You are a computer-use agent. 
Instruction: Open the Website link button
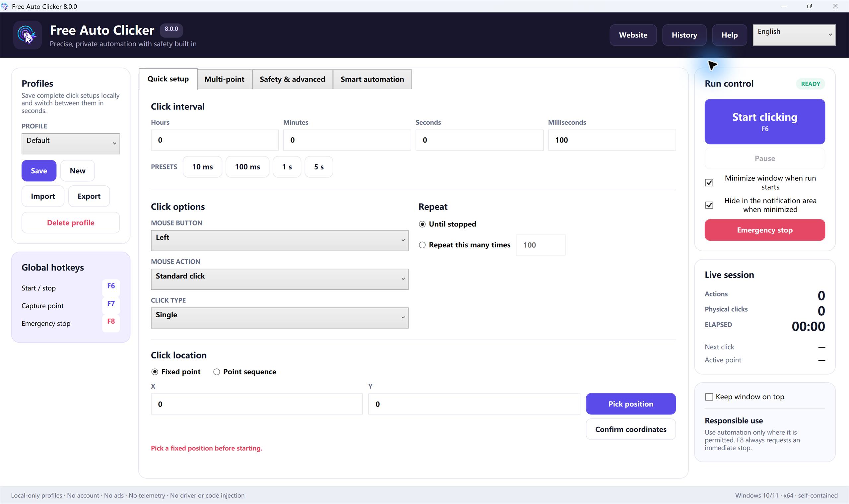click(633, 35)
